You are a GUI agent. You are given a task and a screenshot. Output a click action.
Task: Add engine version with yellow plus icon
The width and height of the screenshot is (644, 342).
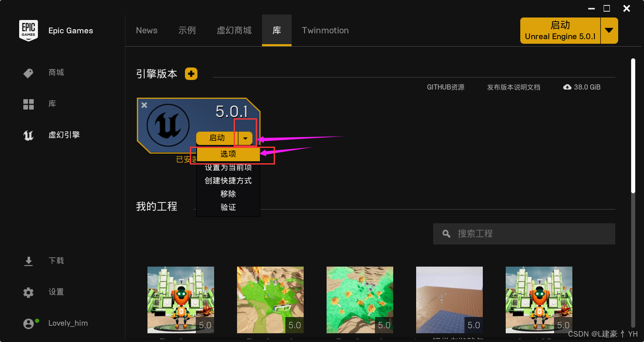191,74
